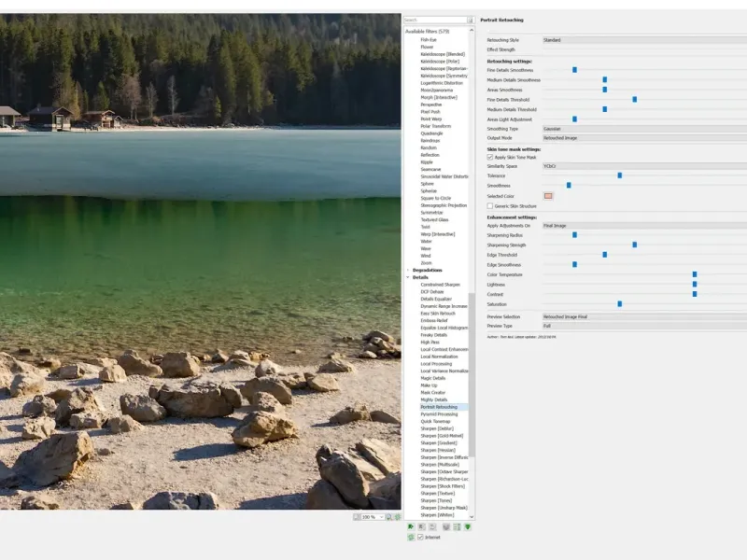Click the Saturation slider handle
Viewport: 747px width, 560px height.
pos(620,304)
